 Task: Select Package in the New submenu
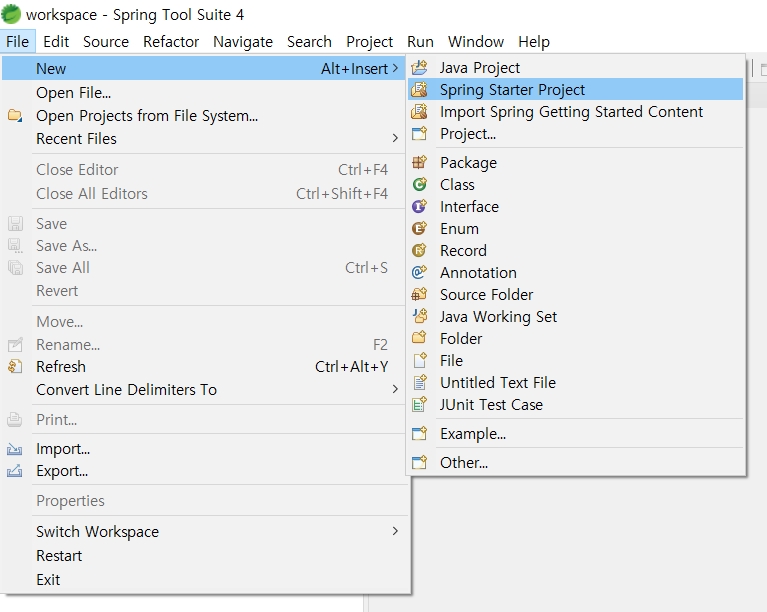point(575,162)
